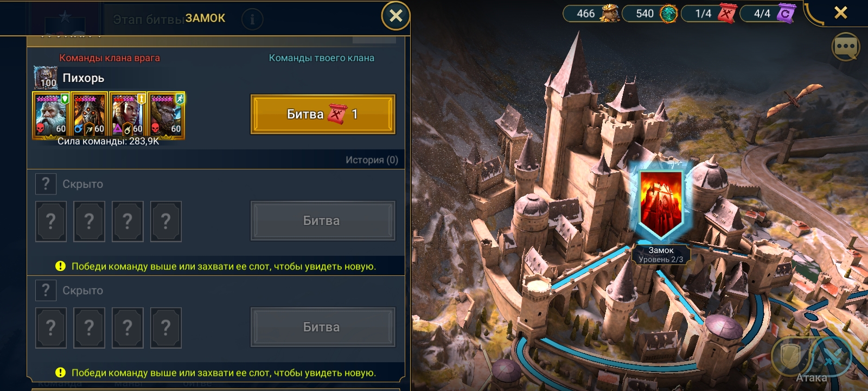This screenshot has width=868, height=391.
Task: Open the clan chat bubble icon
Action: [x=846, y=47]
